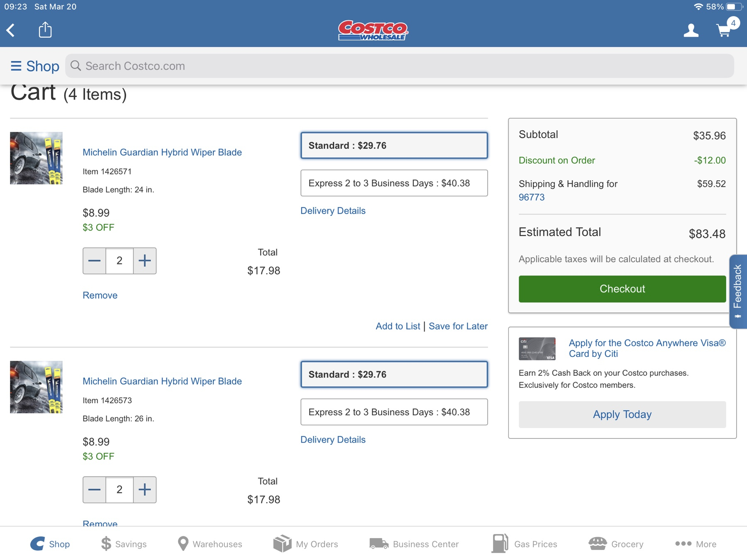Switch to the Savings bottom tab

click(x=124, y=544)
